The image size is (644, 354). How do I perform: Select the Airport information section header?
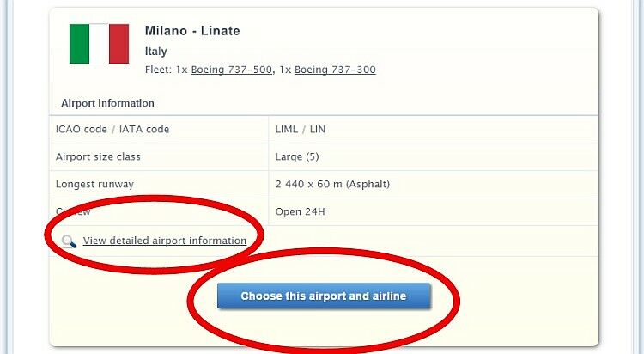pyautogui.click(x=107, y=103)
